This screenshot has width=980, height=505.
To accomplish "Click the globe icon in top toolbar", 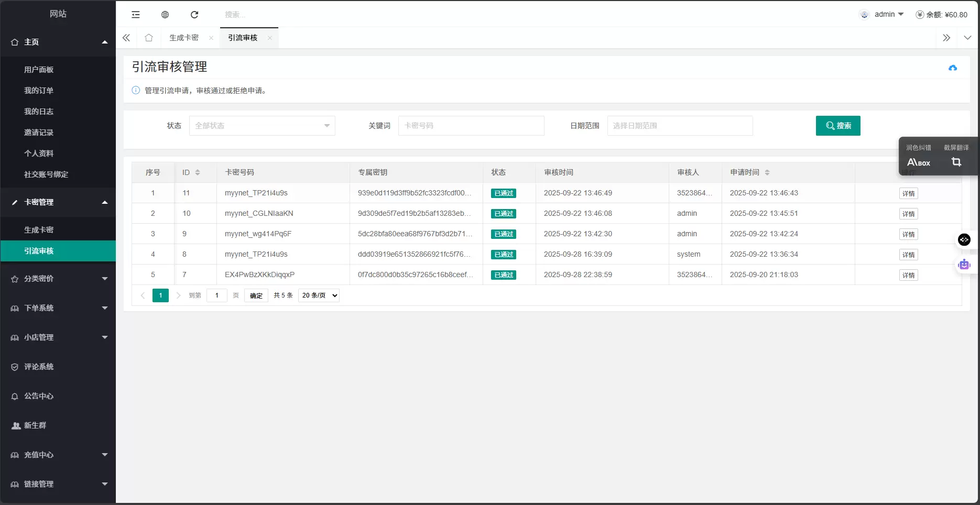I will coord(165,15).
